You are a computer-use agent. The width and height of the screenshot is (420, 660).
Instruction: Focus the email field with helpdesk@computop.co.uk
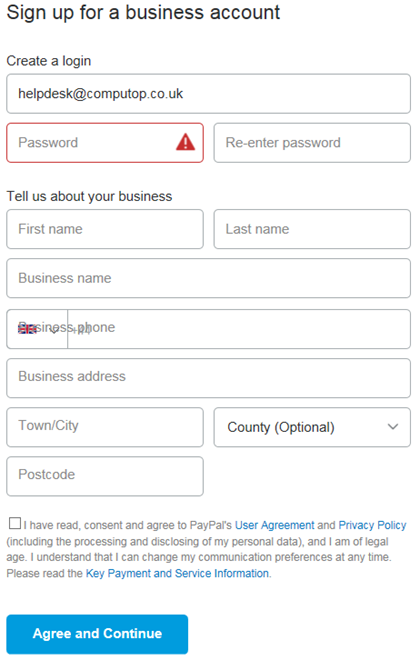(x=208, y=94)
